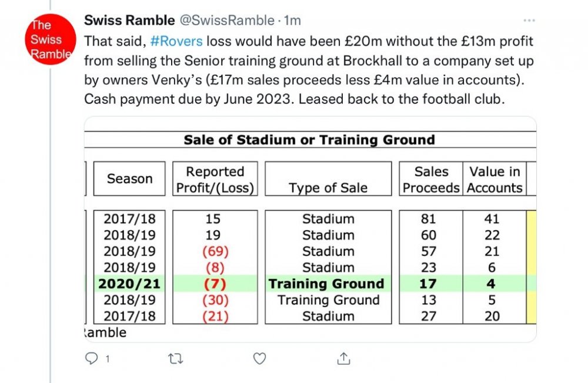This screenshot has height=383, width=588.
Task: Like the tweet with heart icon
Action: [259, 358]
